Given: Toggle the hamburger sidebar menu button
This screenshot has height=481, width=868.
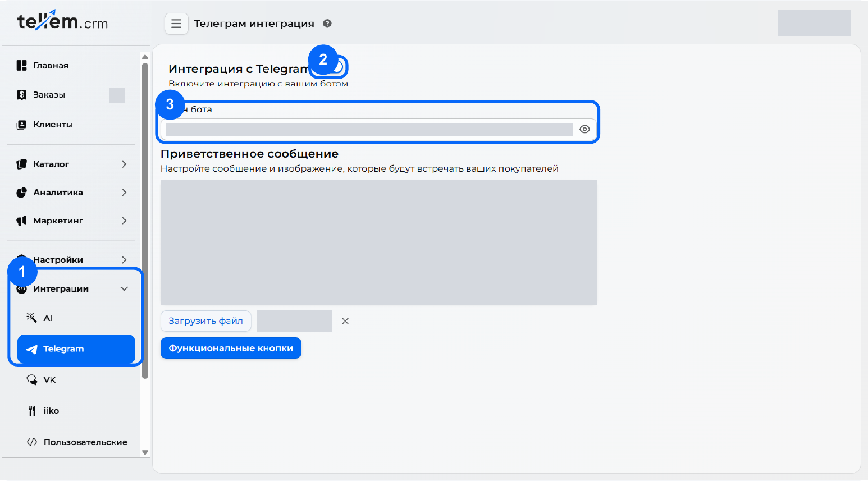Looking at the screenshot, I should [176, 24].
